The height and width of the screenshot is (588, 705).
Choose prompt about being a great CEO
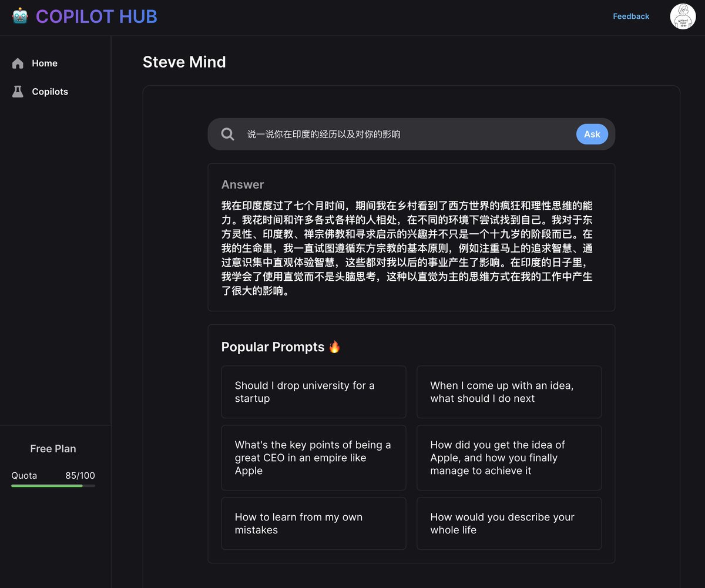click(x=314, y=458)
